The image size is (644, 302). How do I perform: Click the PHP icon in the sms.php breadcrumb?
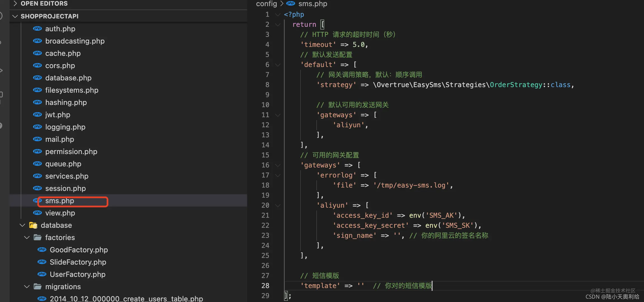click(291, 4)
